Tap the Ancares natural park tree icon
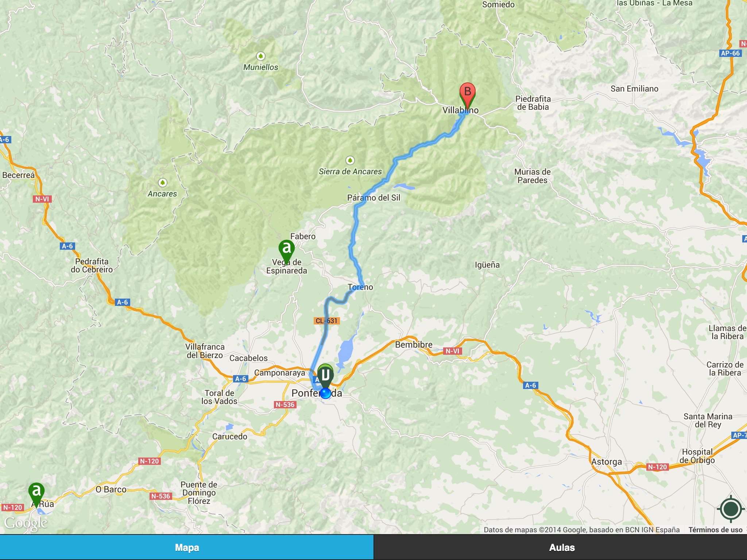This screenshot has height=560, width=747. 163,182
